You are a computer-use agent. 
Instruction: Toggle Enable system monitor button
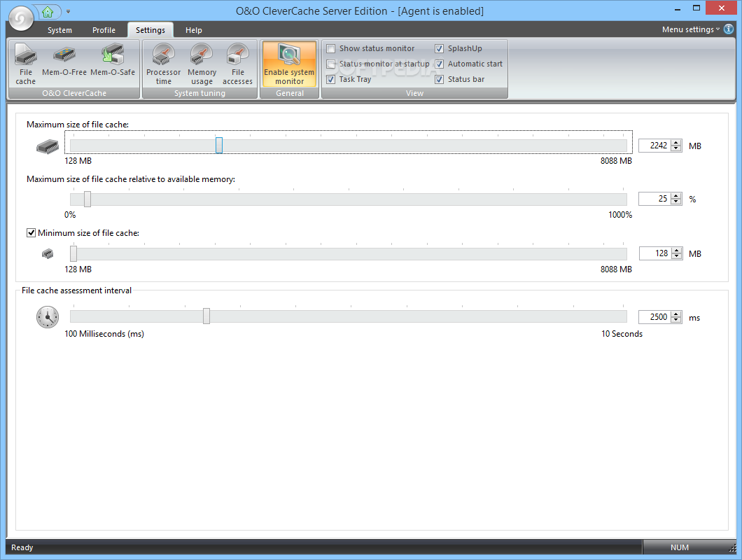[289, 64]
